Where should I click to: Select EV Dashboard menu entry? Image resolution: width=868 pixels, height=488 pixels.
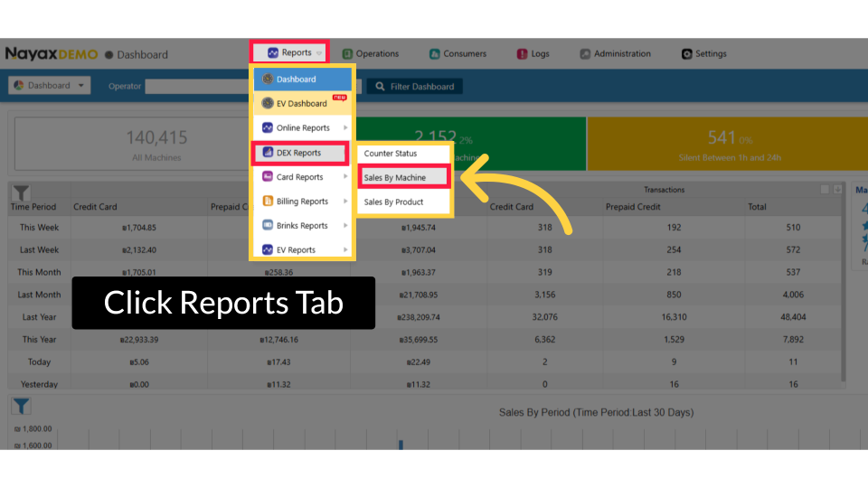303,103
